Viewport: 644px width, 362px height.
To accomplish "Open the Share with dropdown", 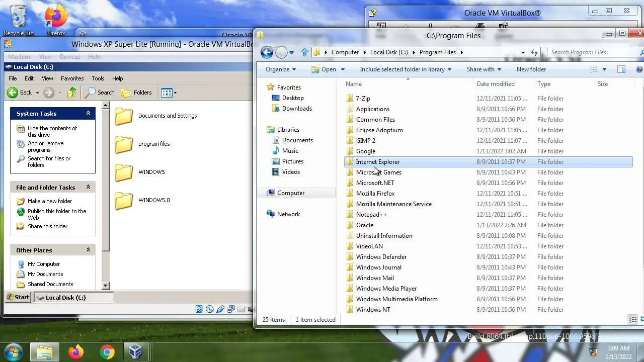I will coord(484,69).
